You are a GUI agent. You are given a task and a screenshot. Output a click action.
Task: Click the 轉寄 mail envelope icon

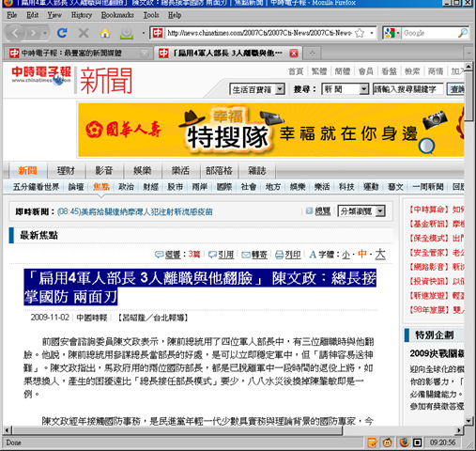point(246,255)
